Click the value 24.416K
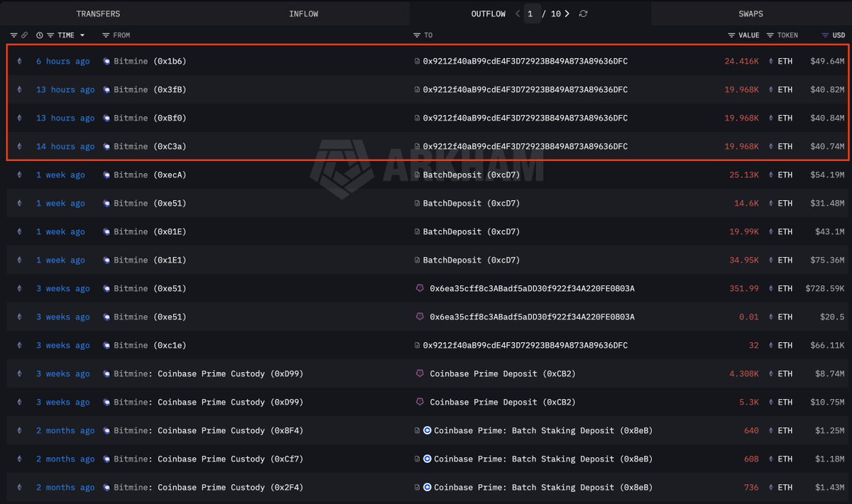Image resolution: width=852 pixels, height=504 pixels. pos(742,61)
